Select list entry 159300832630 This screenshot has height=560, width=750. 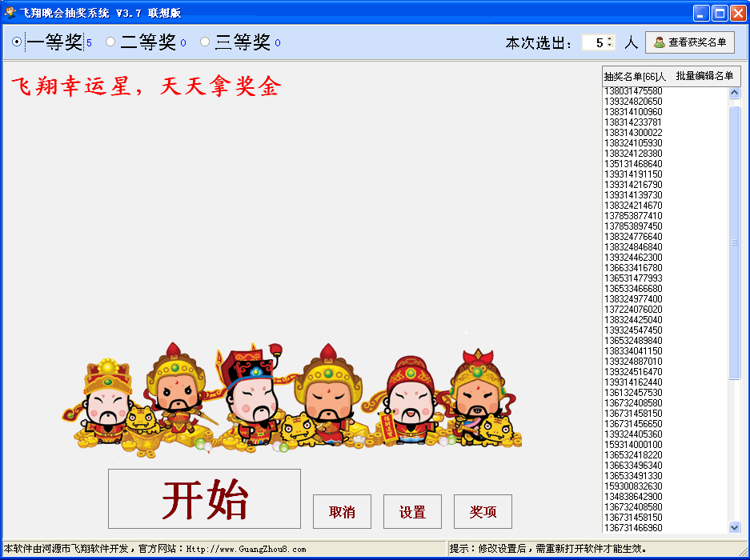pyautogui.click(x=633, y=486)
